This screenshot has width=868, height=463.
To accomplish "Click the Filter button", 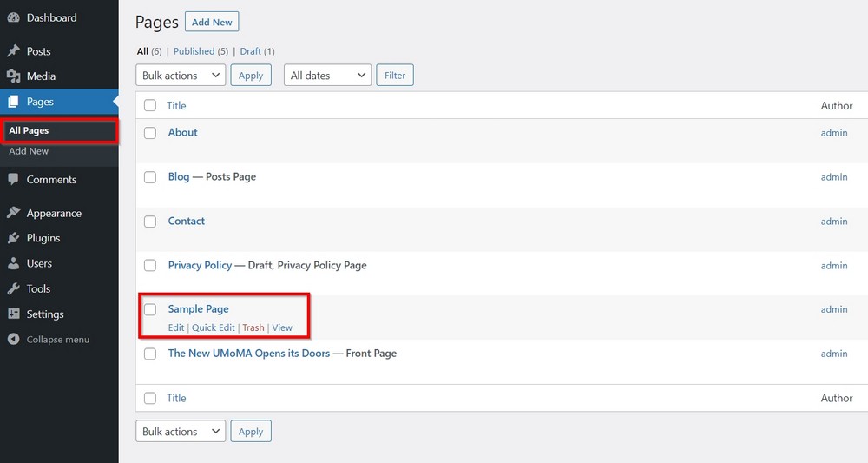I will [x=395, y=76].
